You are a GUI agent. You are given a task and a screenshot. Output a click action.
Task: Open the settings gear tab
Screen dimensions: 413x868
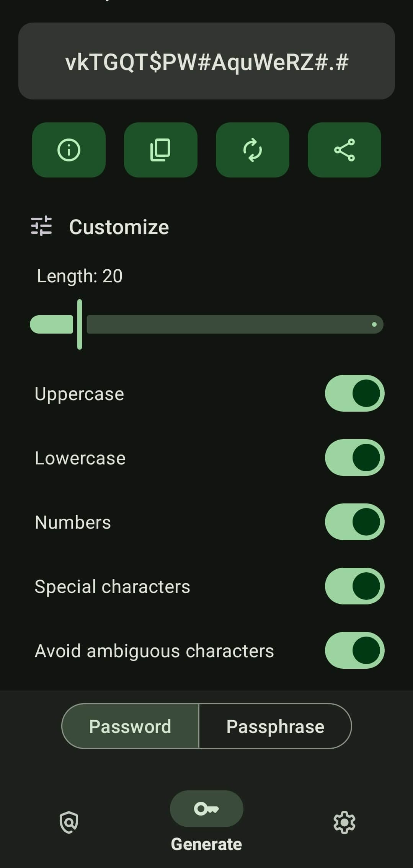[344, 822]
